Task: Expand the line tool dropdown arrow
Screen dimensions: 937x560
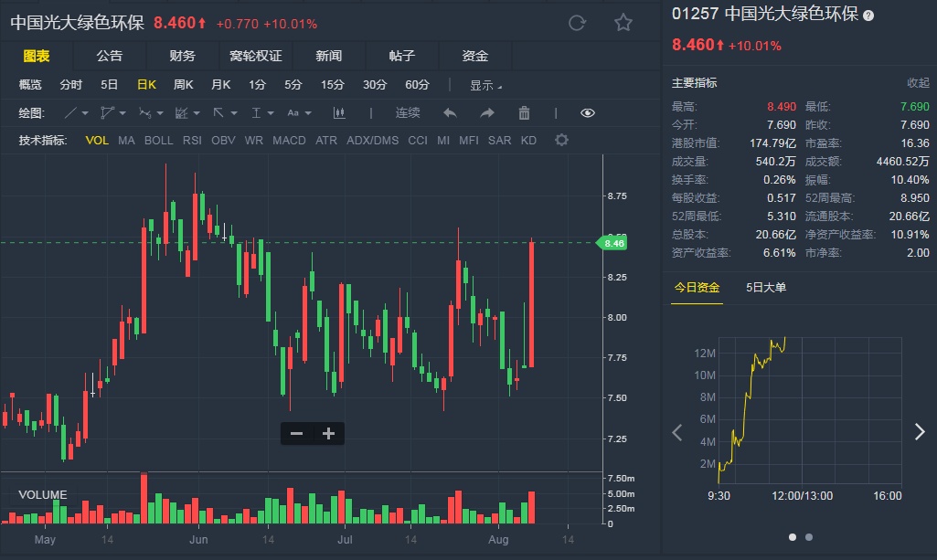Action: pos(85,113)
